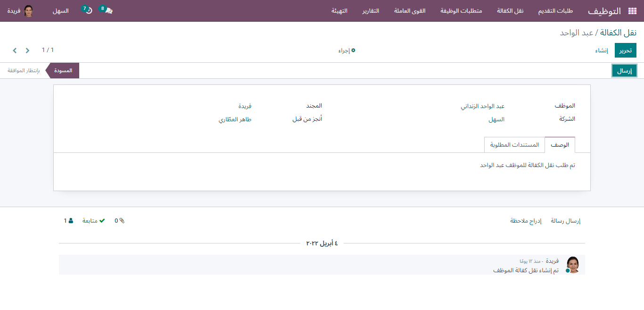Viewport: 644px width, 310px height.
Task: Click the التوظيف app title
Action: pyautogui.click(x=604, y=11)
